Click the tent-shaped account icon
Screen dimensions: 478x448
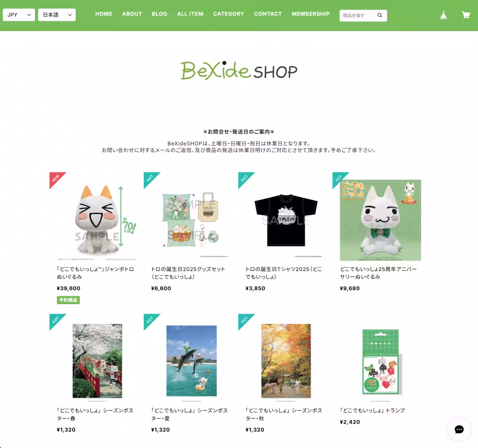(443, 15)
